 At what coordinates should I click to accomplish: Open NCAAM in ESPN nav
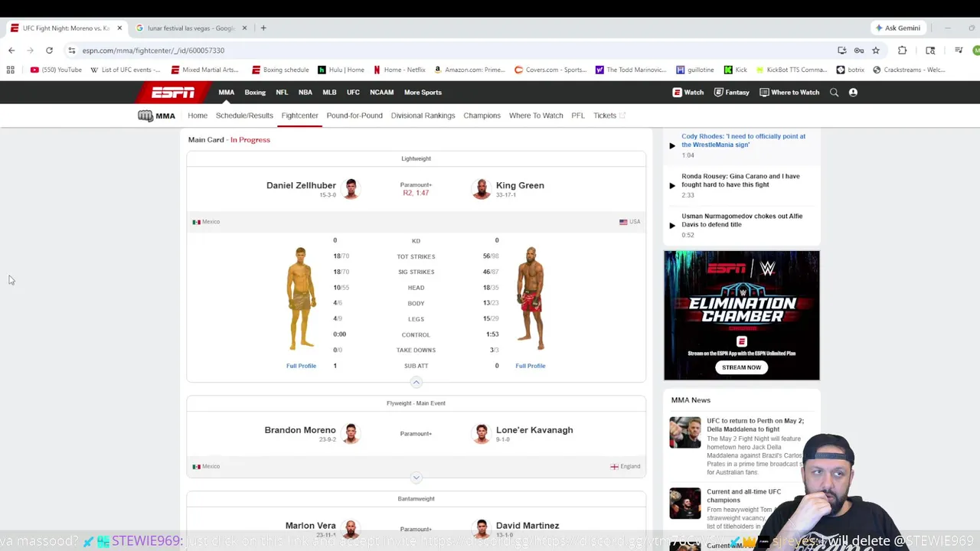382,93
